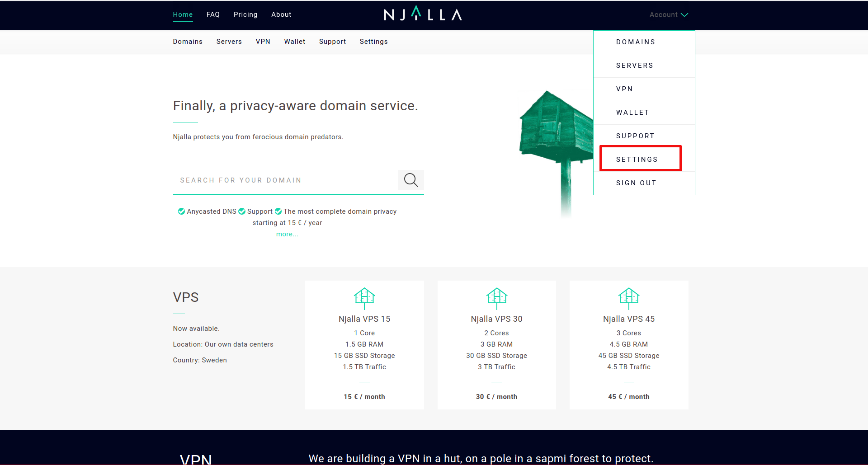Open the About page link
Image resolution: width=868 pixels, height=465 pixels.
pos(281,14)
